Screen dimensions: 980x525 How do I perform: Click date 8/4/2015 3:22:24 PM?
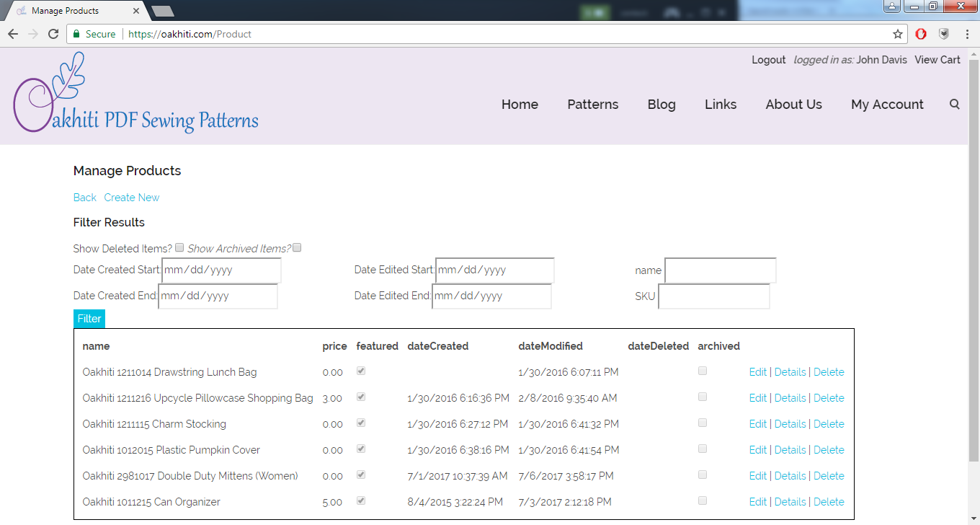455,502
